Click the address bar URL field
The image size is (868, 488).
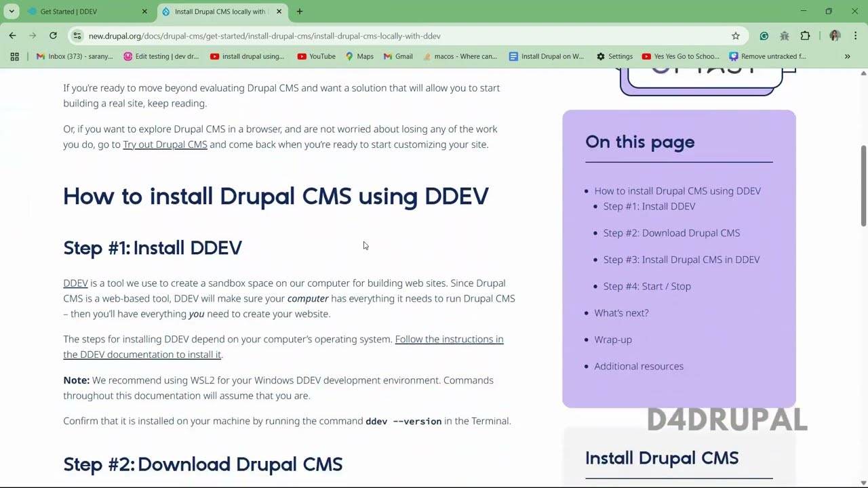coord(407,36)
